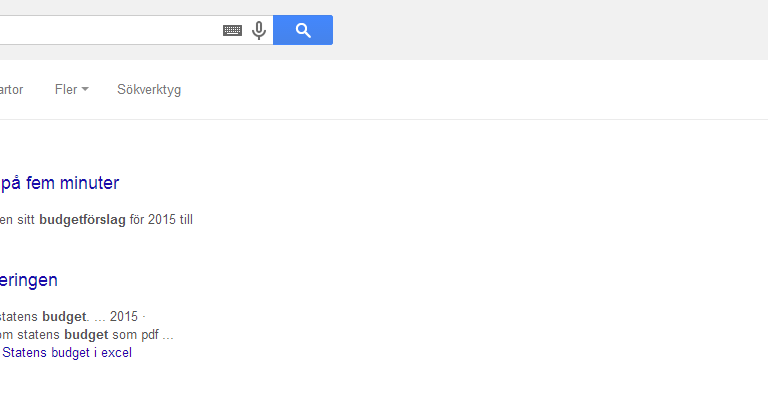Switch to the cut-off Kartor tab
The height and width of the screenshot is (397, 768).
[11, 90]
